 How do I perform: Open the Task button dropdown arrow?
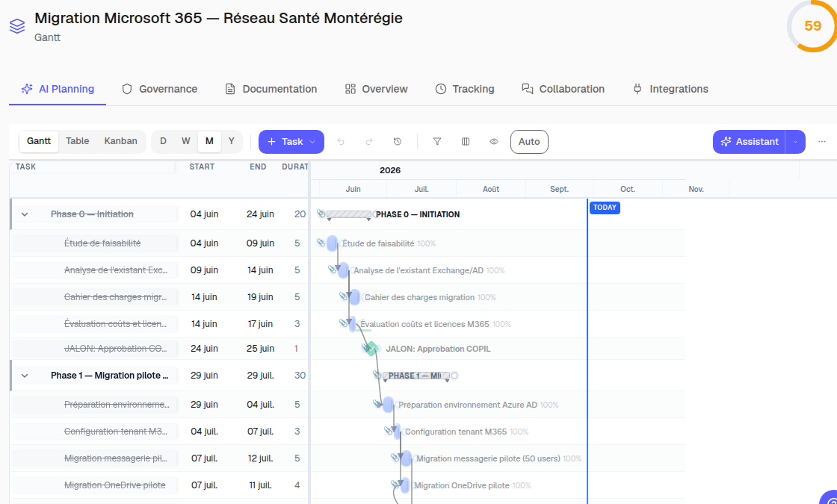(313, 142)
